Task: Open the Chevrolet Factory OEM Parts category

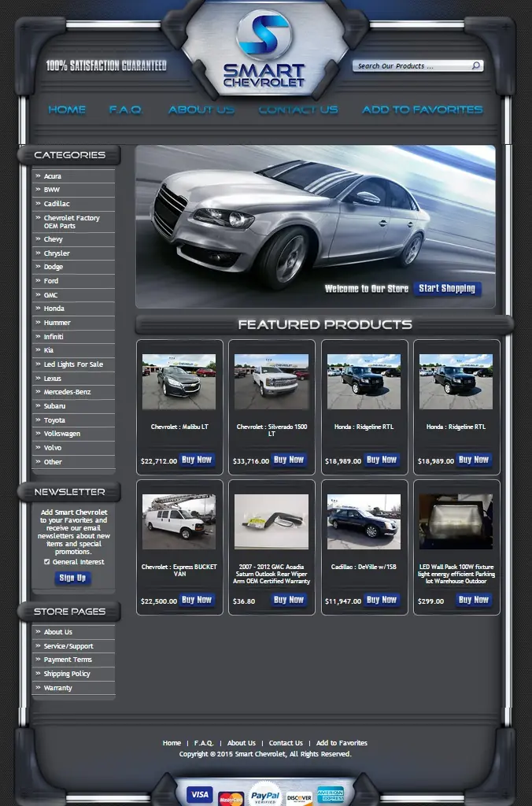Action: 73,221
